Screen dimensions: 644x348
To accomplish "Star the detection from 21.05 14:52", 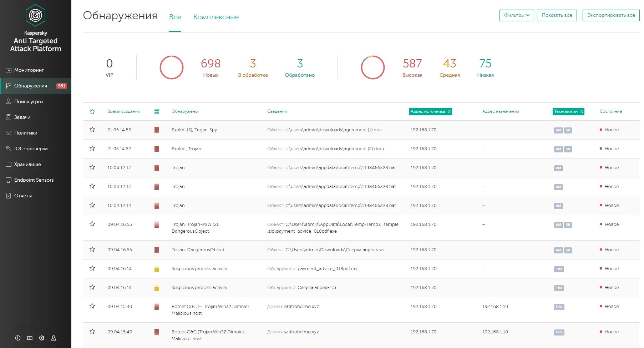I will click(92, 148).
